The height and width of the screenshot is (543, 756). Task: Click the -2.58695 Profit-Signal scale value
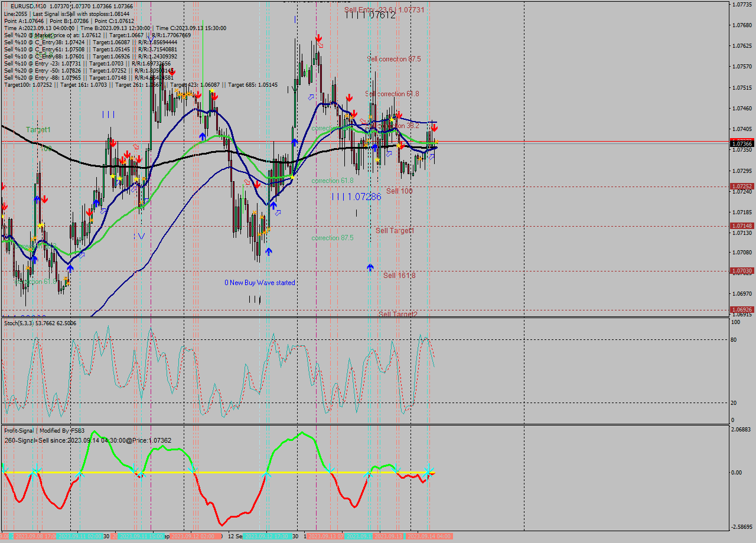tap(742, 526)
